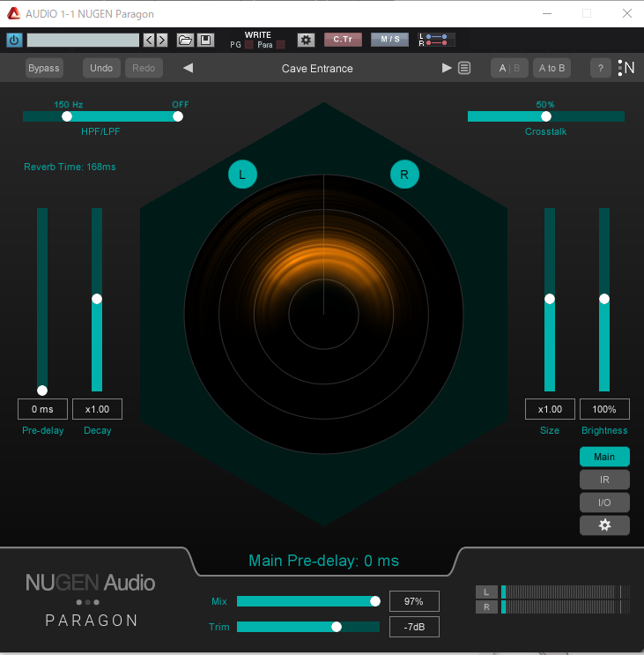Click the Mix value field showing 97%

tap(414, 601)
